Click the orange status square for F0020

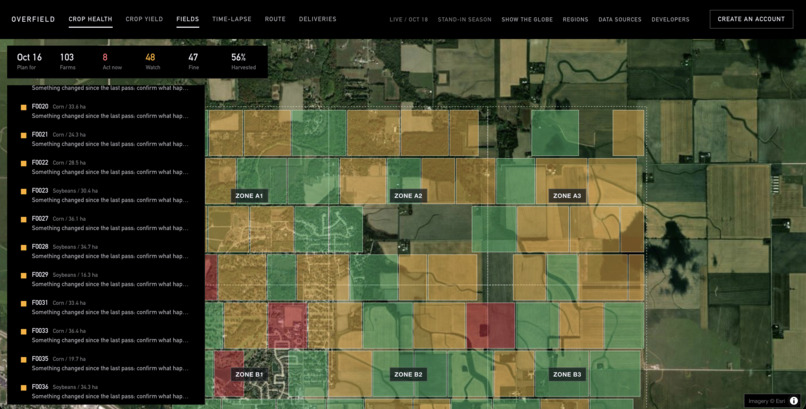24,107
